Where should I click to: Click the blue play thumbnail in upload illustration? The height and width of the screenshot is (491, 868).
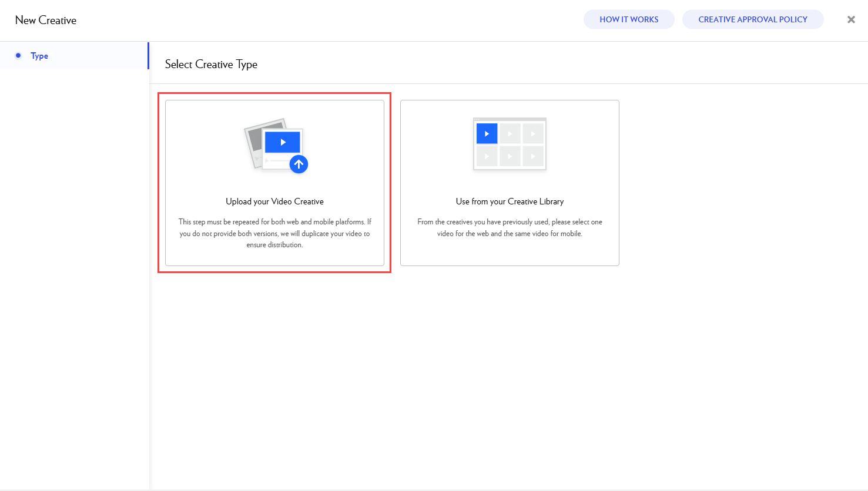[x=283, y=142]
